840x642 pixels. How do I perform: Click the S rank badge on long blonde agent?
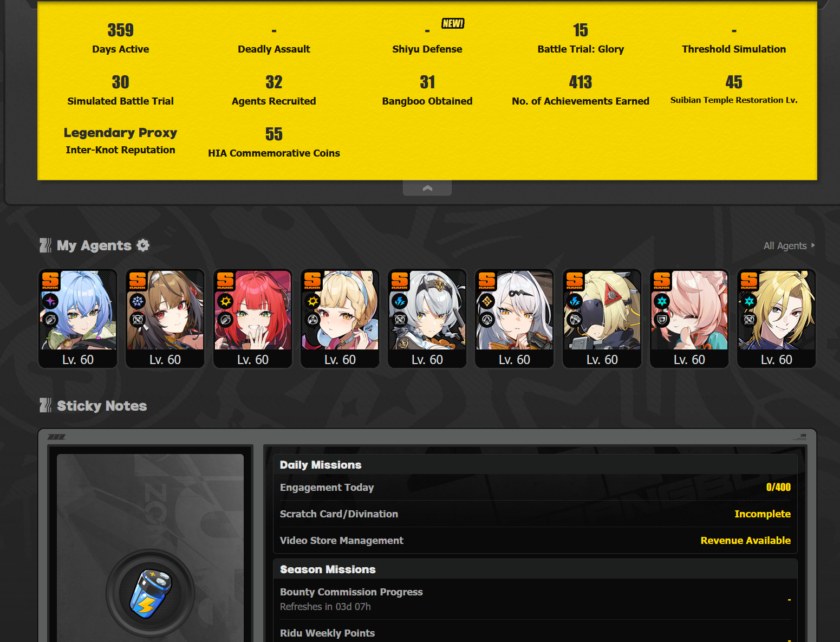[x=749, y=281]
